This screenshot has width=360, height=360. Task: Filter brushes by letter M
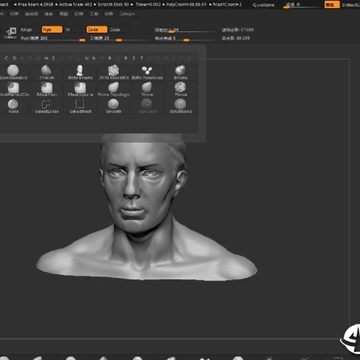click(x=86, y=58)
